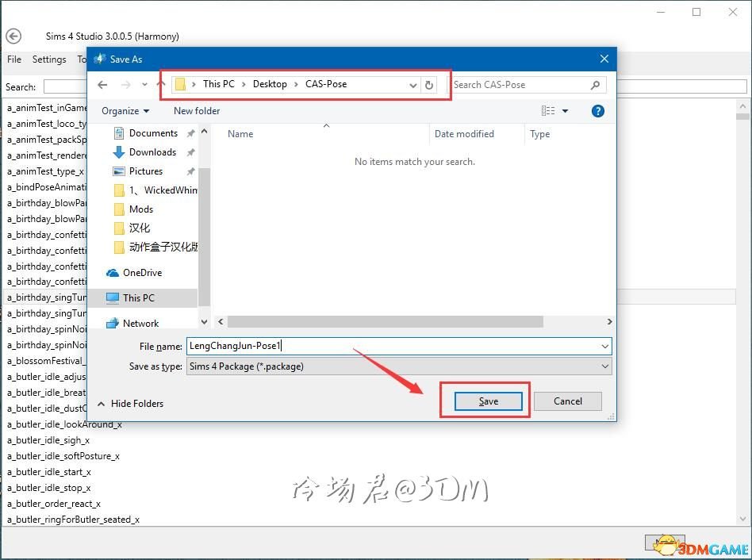The image size is (752, 560).
Task: Open the Organize dropdown menu
Action: tap(125, 111)
